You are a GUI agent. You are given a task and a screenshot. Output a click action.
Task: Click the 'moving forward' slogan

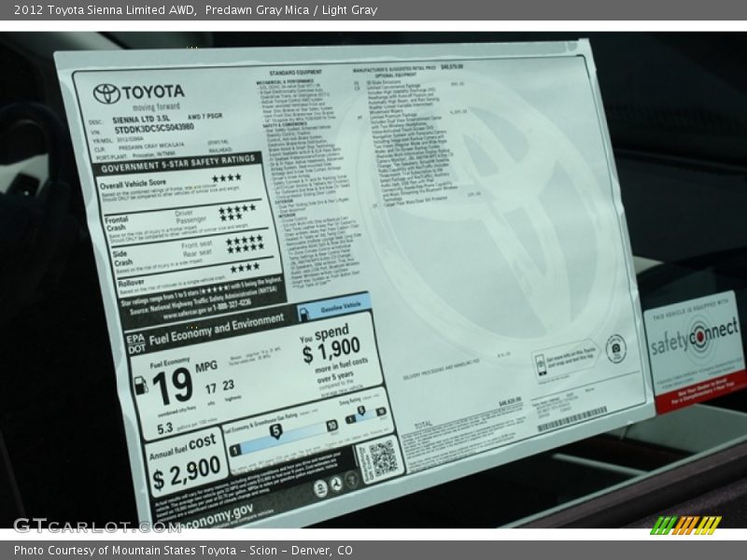coord(156,106)
